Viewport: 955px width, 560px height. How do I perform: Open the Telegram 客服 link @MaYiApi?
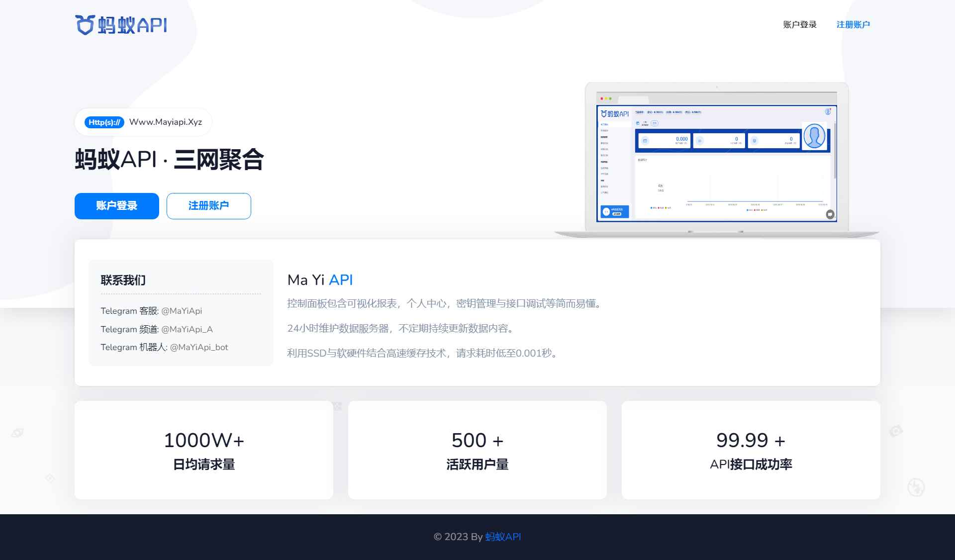(182, 311)
